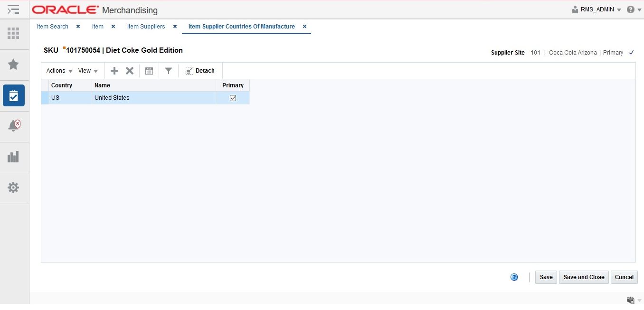
Task: Click the Detach table button
Action: 200,71
